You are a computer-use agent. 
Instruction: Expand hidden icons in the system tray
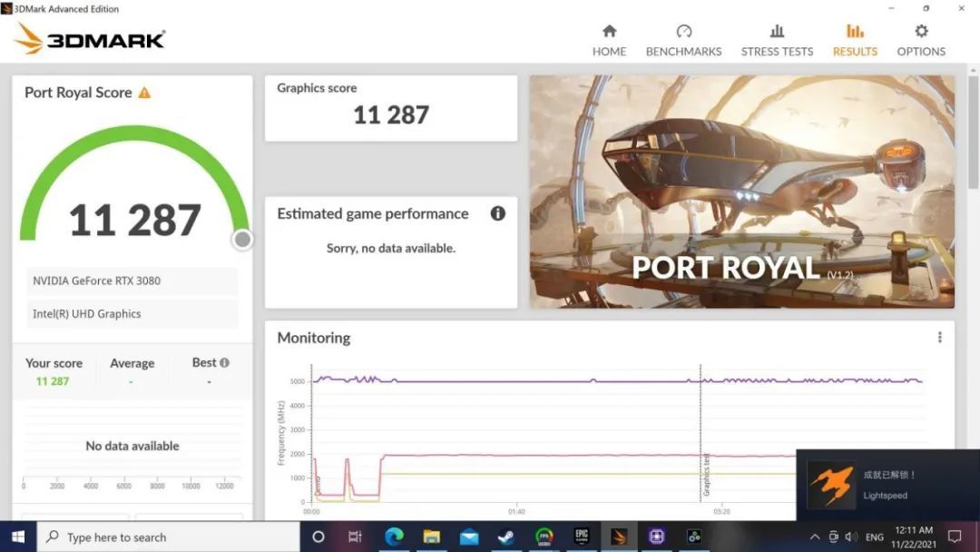click(814, 537)
